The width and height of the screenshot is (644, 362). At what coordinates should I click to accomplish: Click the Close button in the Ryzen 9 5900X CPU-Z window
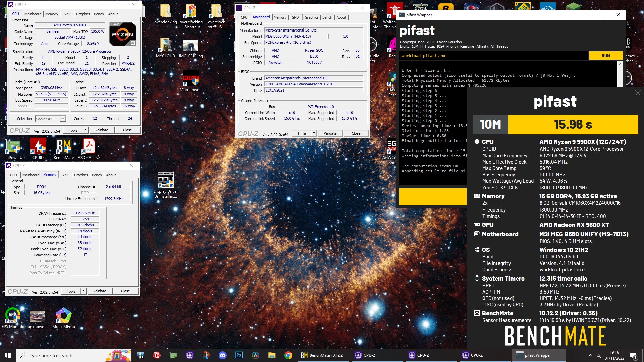pos(127,130)
